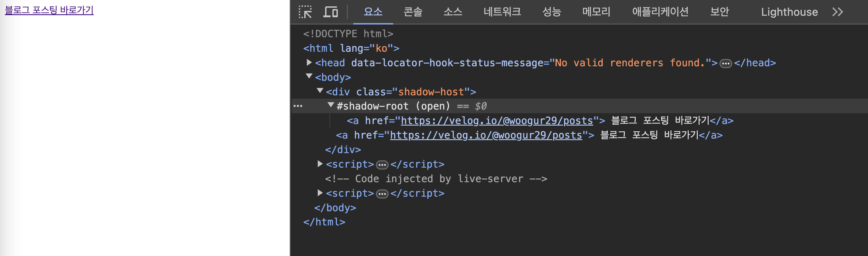Open the Lighthouse tab
This screenshot has width=868, height=256.
pyautogui.click(x=789, y=12)
